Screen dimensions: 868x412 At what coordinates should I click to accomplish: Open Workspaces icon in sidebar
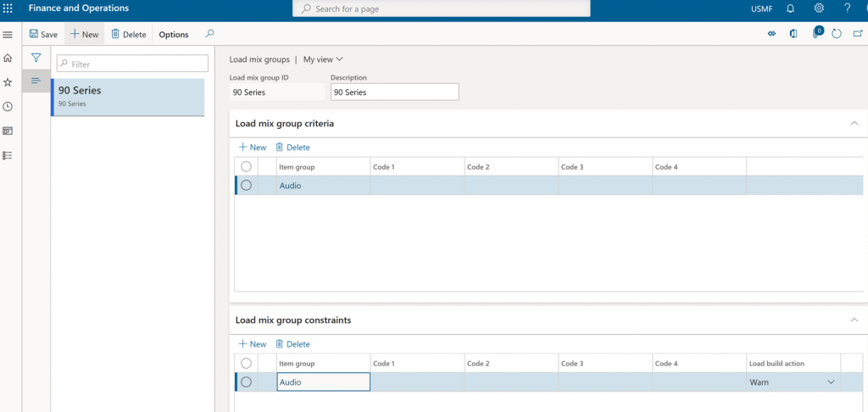click(8, 131)
